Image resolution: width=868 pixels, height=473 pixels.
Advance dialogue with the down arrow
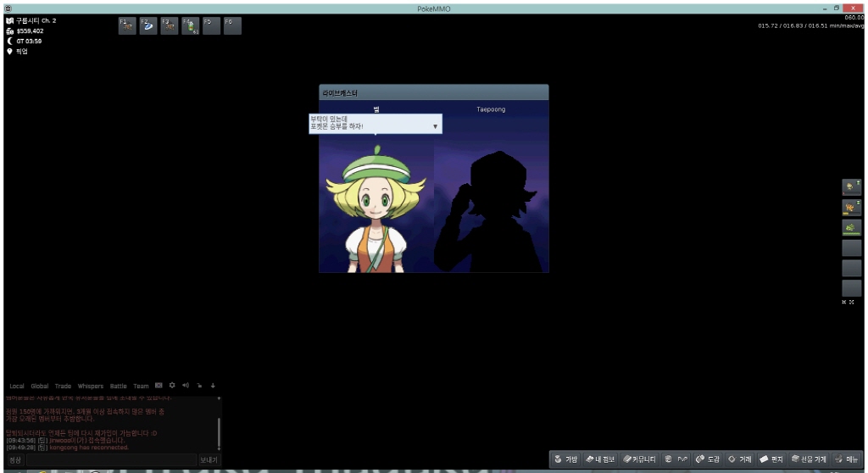point(436,126)
